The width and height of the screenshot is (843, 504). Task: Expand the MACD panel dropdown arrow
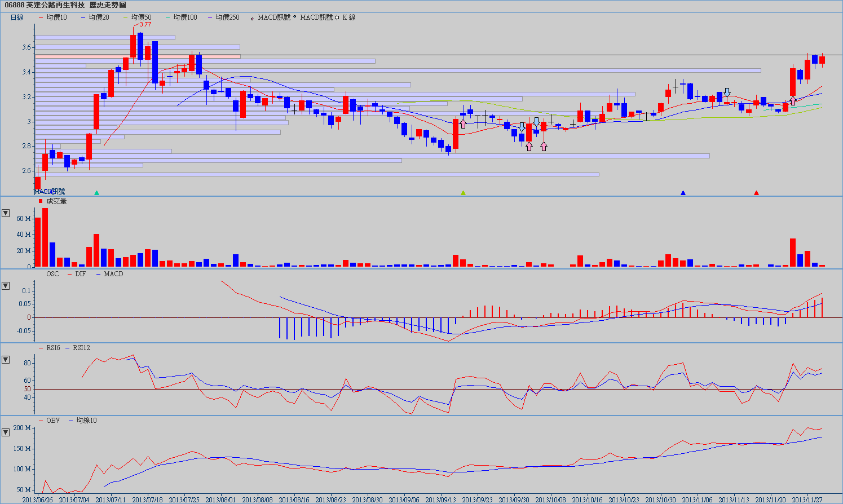6,286
